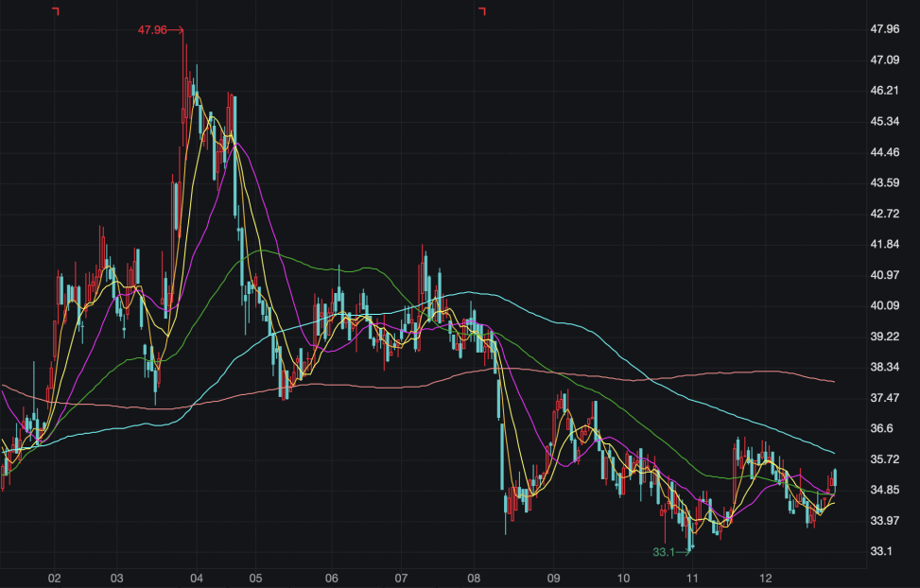Select month 02 on the time axis
This screenshot has width=920, height=588.
click(55, 577)
